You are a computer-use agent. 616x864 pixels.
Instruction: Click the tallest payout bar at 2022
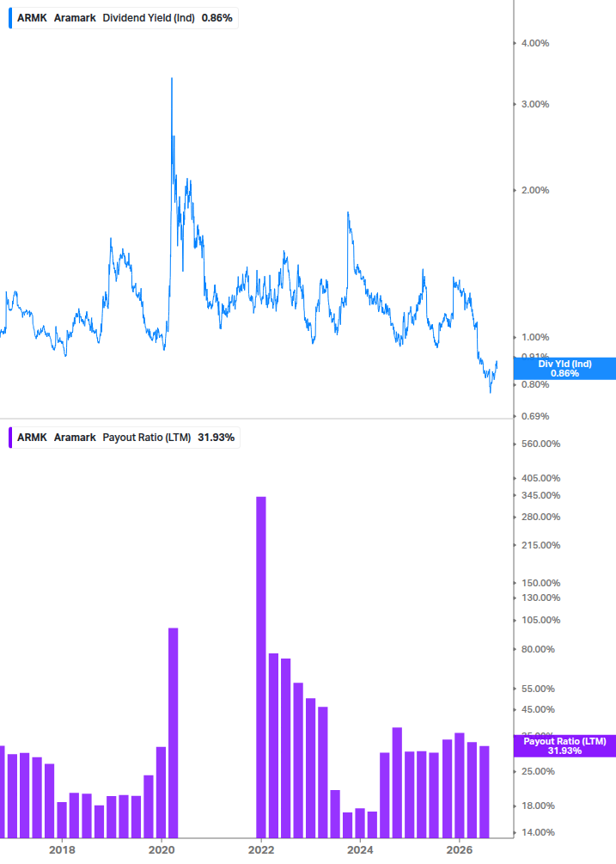pos(261,667)
